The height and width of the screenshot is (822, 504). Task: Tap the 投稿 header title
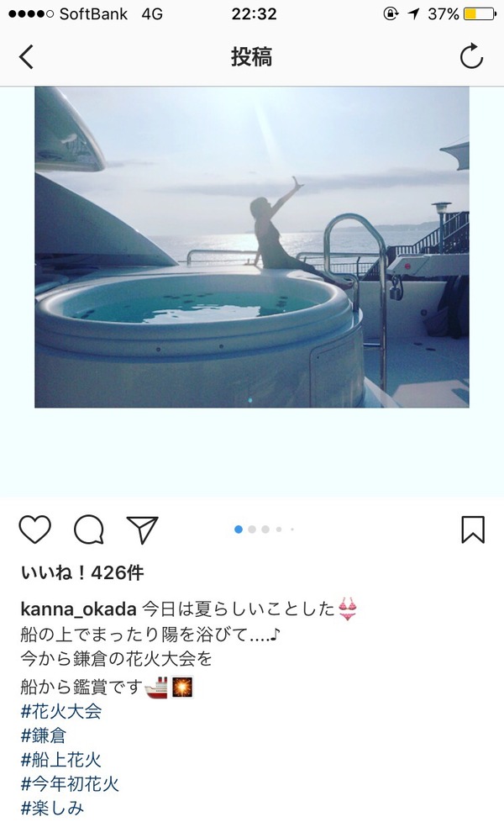point(252,56)
